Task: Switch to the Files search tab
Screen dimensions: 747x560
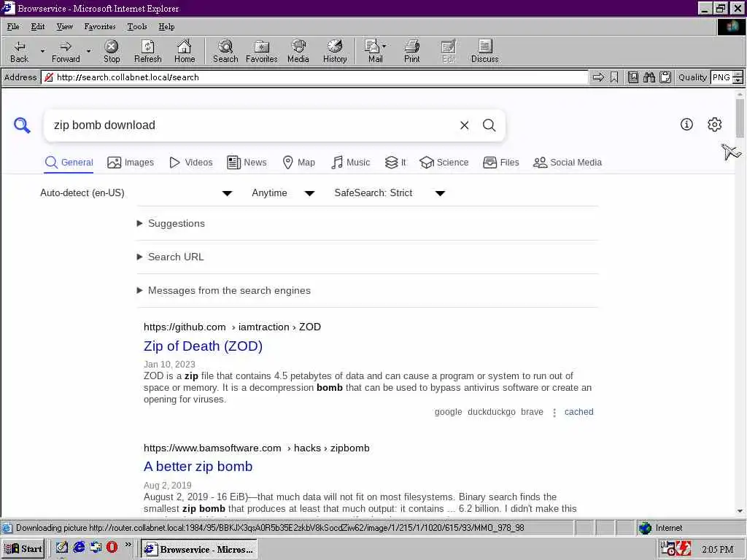Action: click(x=500, y=163)
